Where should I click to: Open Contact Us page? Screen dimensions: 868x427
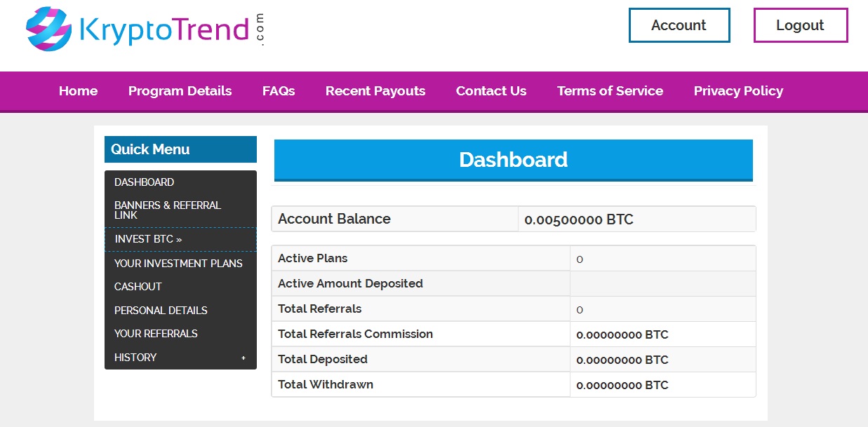[491, 91]
